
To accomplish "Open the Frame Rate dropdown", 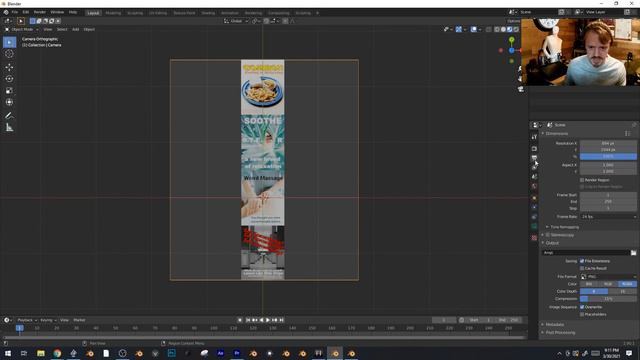I will click(x=608, y=217).
